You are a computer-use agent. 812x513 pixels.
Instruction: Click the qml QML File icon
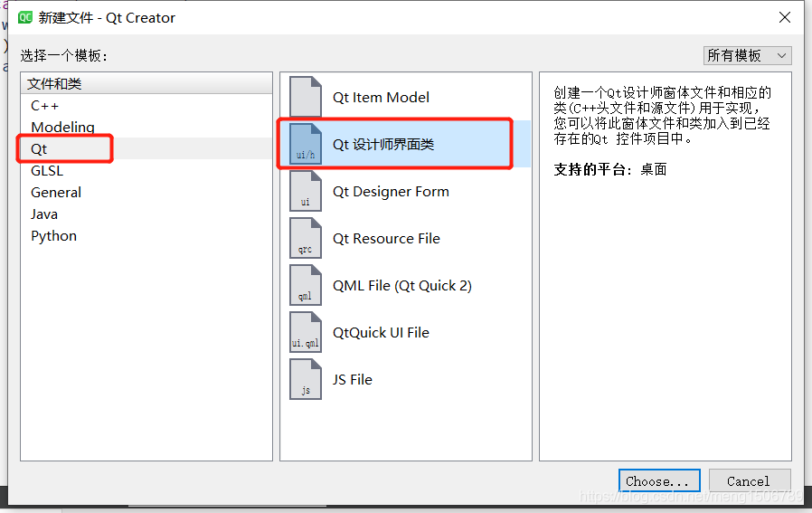coord(306,286)
